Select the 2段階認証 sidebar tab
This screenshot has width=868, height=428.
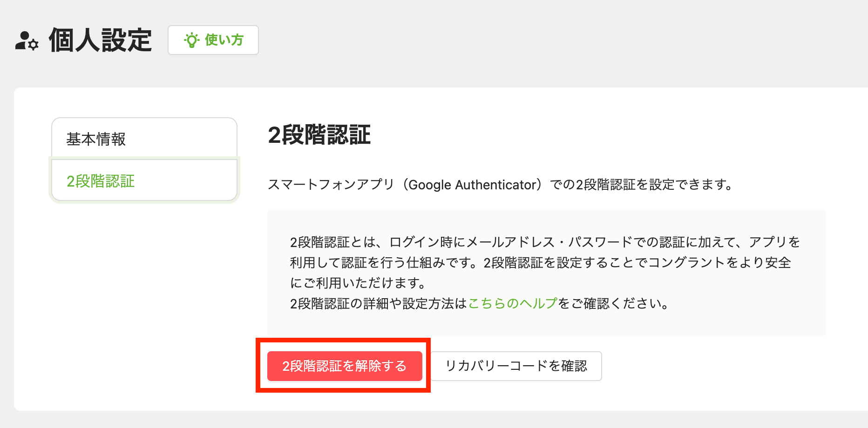click(144, 181)
